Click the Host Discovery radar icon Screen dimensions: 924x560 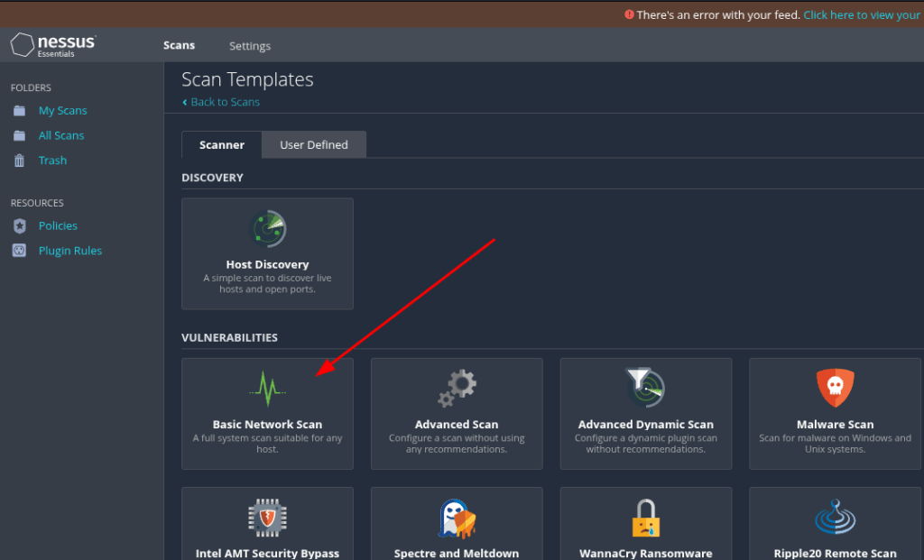[267, 231]
